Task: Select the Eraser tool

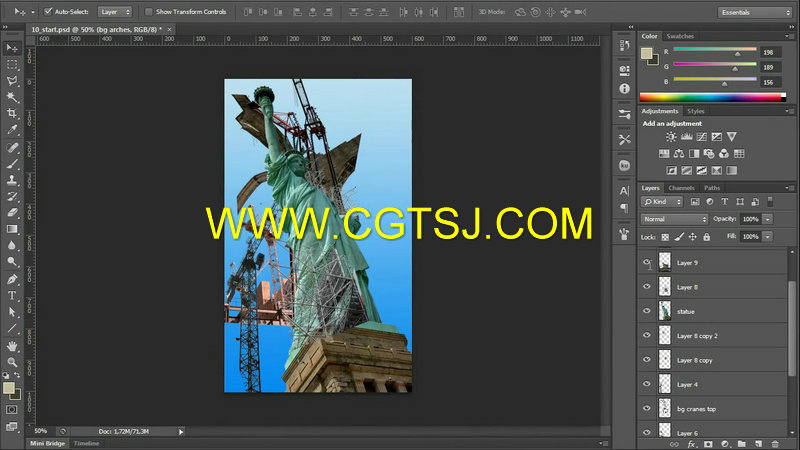Action: tap(12, 213)
